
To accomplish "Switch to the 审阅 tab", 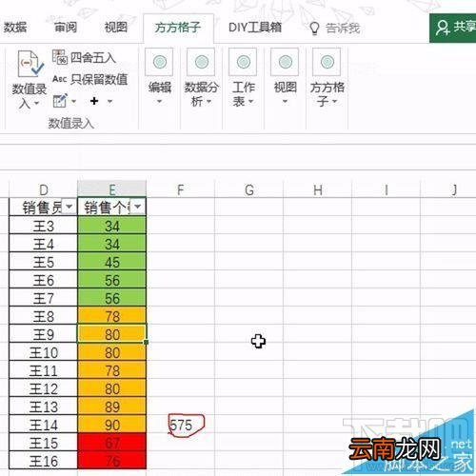I will (x=66, y=28).
